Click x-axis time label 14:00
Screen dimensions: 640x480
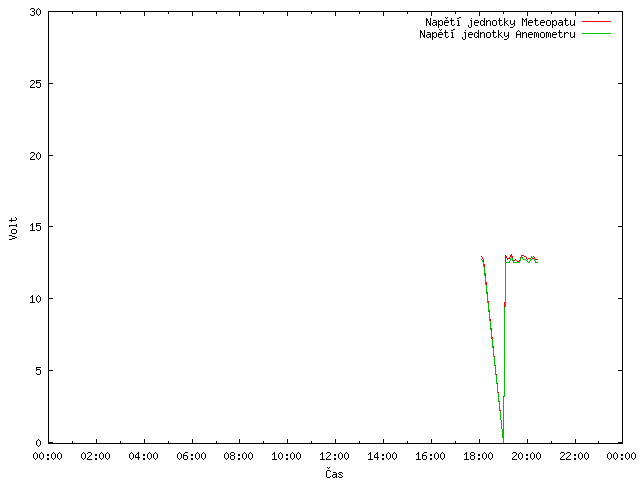point(382,456)
